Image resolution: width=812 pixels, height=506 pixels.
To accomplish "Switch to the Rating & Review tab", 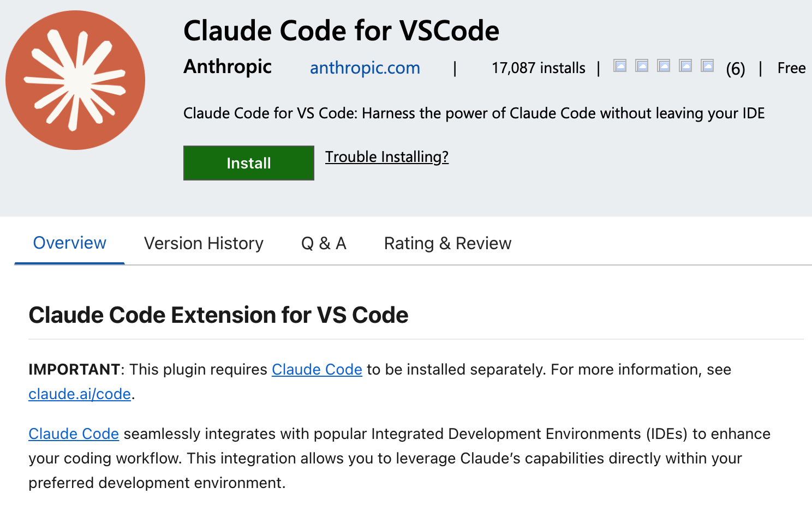I will 447,243.
